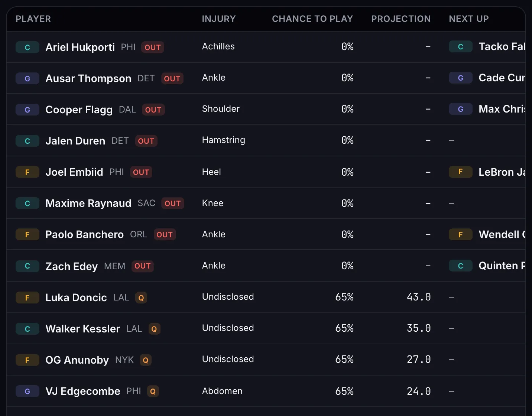Sort by the PLAYER column header
The width and height of the screenshot is (532, 416).
pos(33,19)
